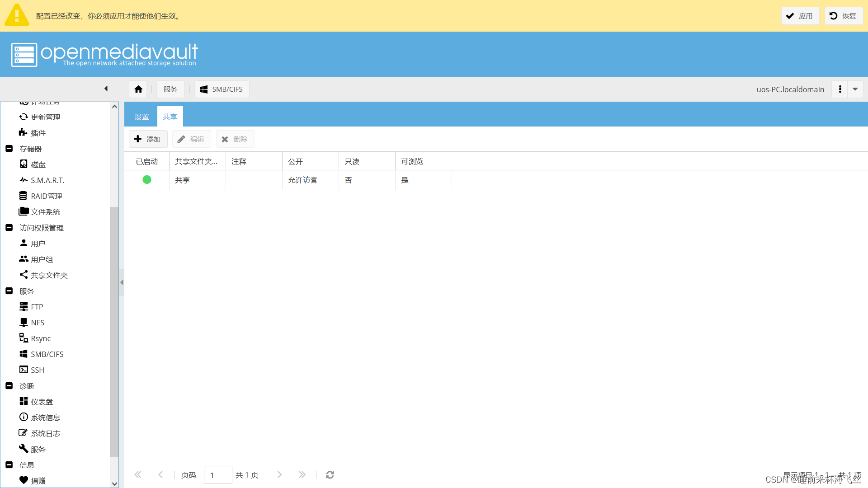Click the page number input field
This screenshot has width=868, height=488.
tap(218, 475)
